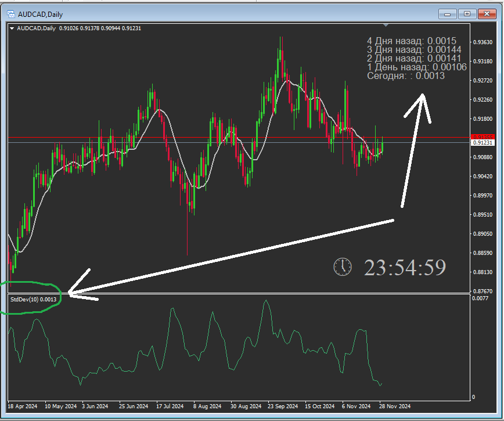504x421 pixels.
Task: Click the red 0.91355 price level label
Action: (483, 137)
